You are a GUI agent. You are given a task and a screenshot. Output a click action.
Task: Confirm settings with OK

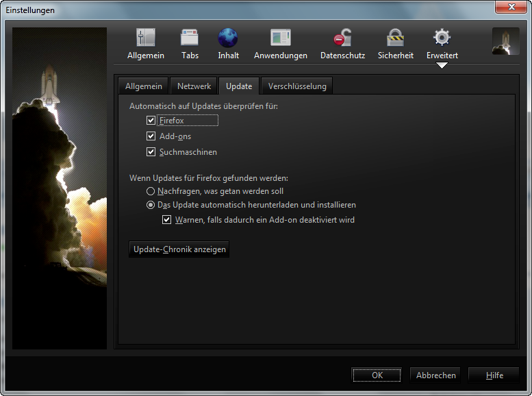(377, 375)
